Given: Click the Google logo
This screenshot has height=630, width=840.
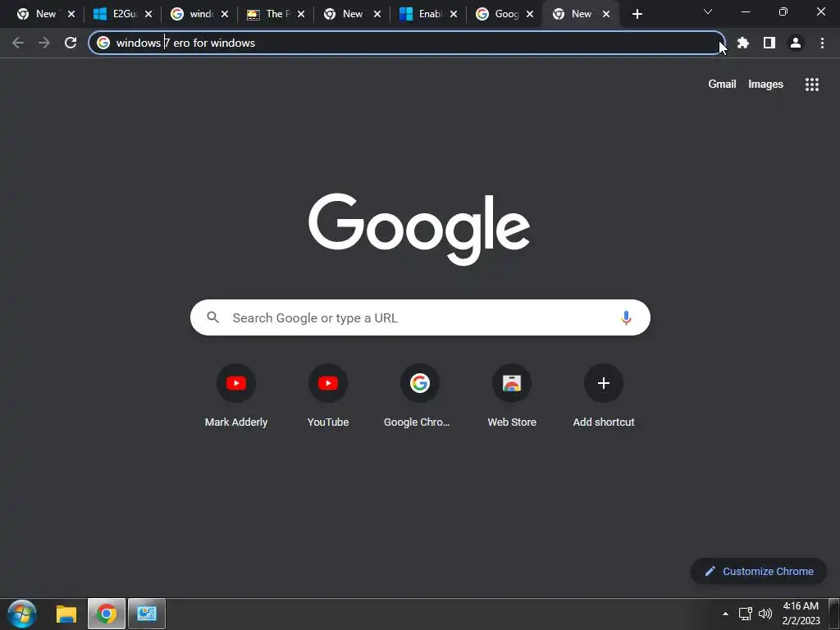Looking at the screenshot, I should 419,229.
